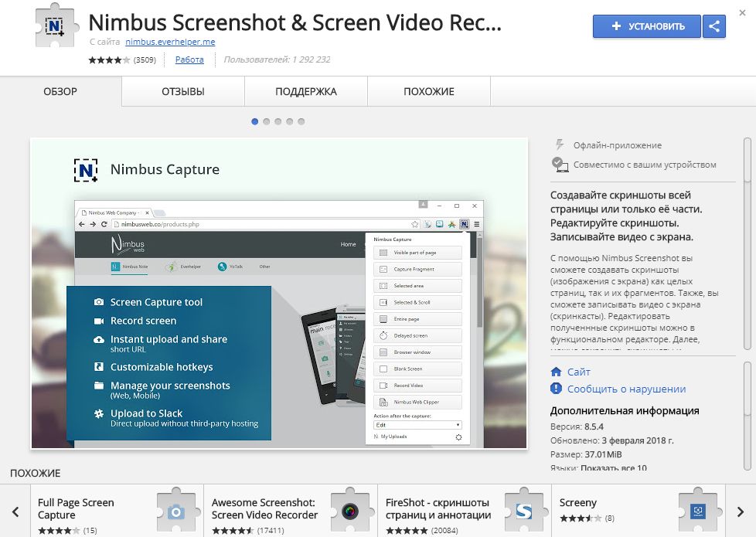Open the FireShot extension icon

click(x=524, y=510)
